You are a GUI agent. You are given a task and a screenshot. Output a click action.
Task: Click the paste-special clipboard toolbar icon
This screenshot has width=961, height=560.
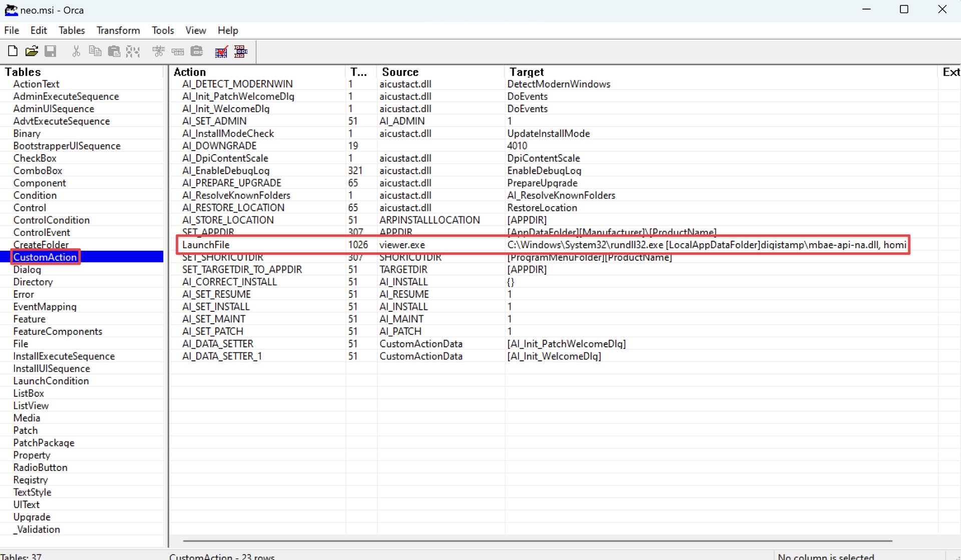(x=197, y=51)
